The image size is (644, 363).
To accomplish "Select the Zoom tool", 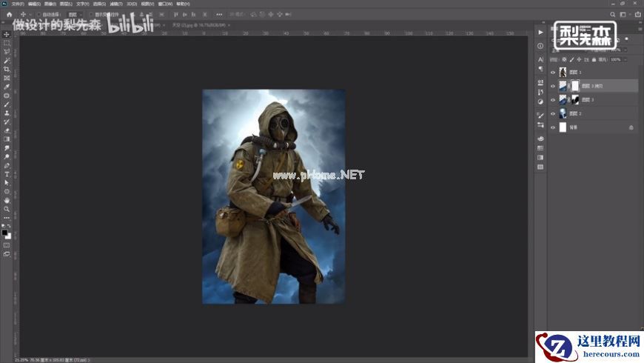I will (x=7, y=209).
